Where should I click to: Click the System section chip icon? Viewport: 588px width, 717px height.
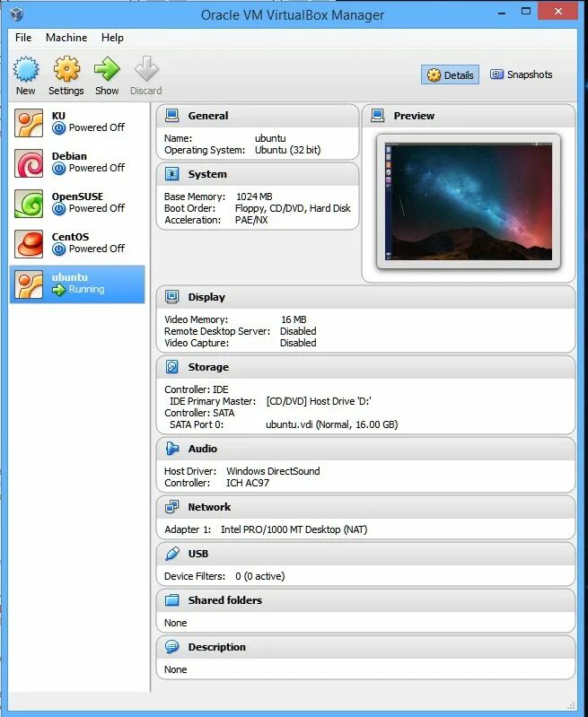click(x=172, y=174)
